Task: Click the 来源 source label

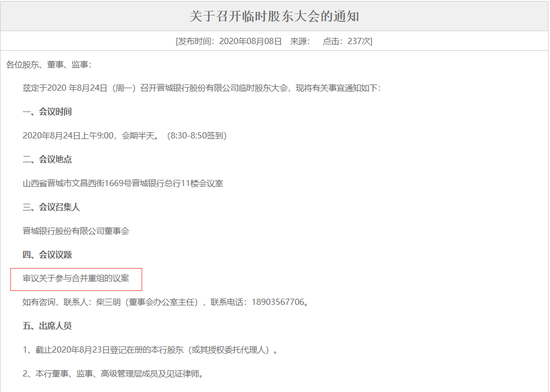Action: 300,41
